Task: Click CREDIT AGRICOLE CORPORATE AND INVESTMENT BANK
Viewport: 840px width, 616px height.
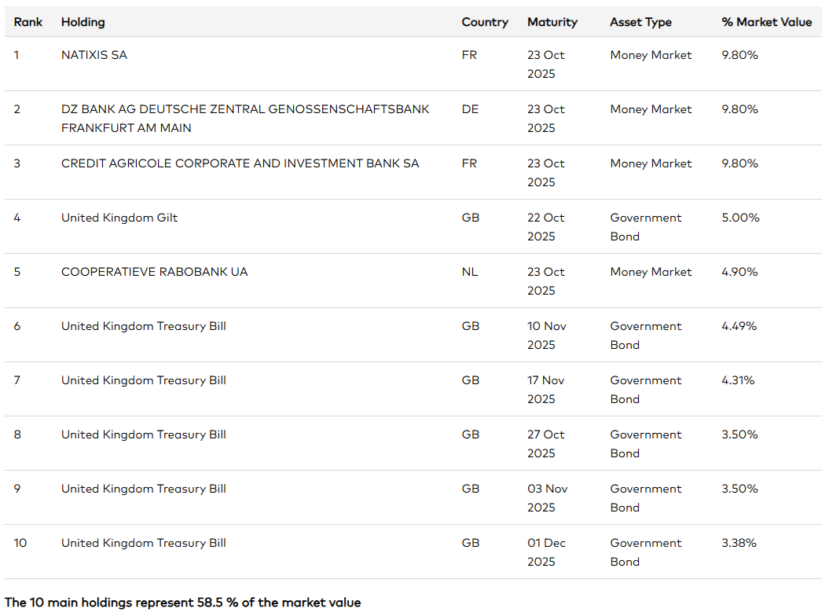Action: [x=240, y=163]
